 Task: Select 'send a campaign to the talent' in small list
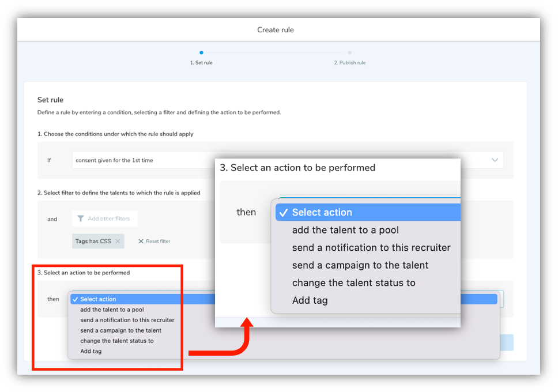tap(120, 330)
